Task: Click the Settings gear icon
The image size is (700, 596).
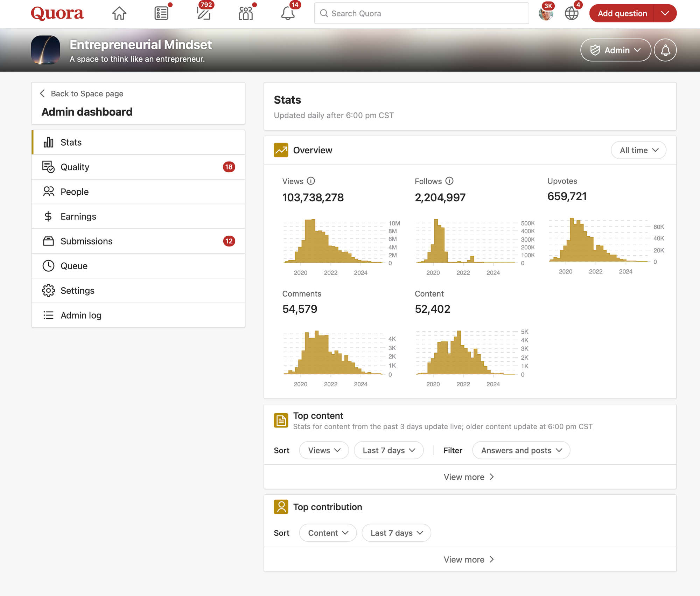Action: point(48,291)
